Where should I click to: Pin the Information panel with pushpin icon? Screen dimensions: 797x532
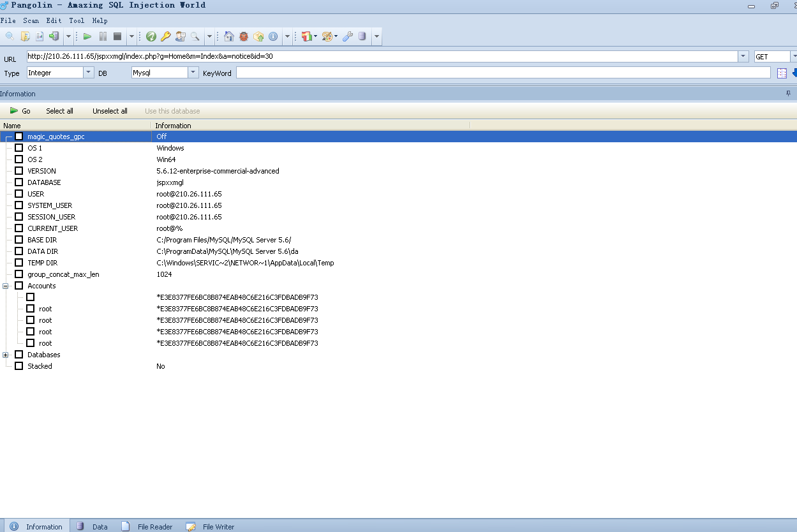coord(788,94)
